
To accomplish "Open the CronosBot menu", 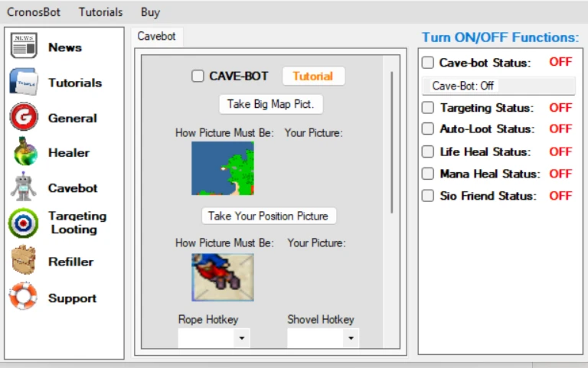I will pyautogui.click(x=34, y=12).
